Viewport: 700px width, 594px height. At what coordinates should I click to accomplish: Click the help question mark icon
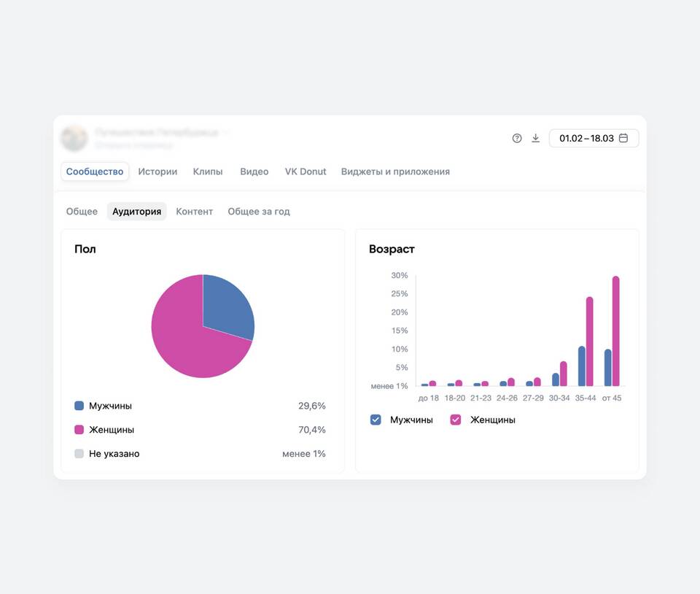point(516,139)
